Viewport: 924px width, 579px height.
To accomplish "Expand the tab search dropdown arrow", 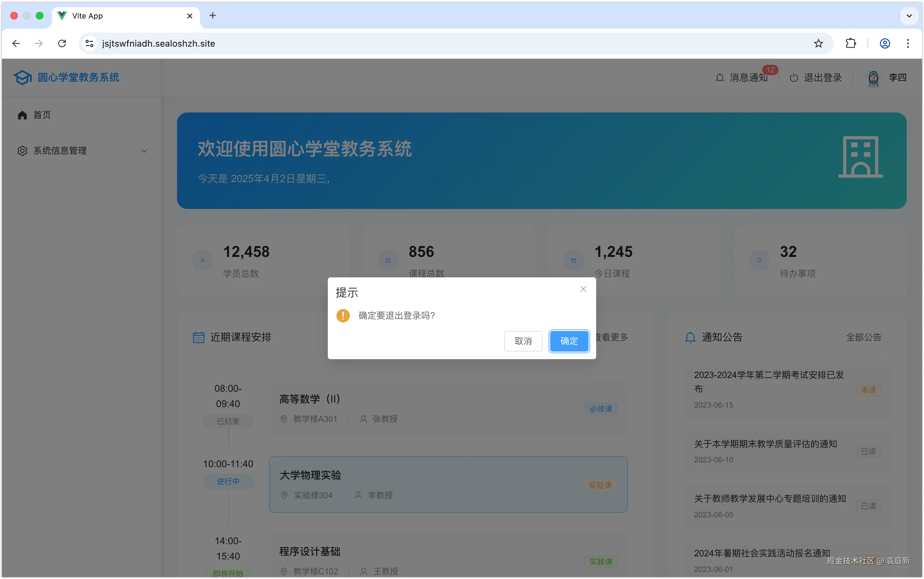I will [x=909, y=16].
